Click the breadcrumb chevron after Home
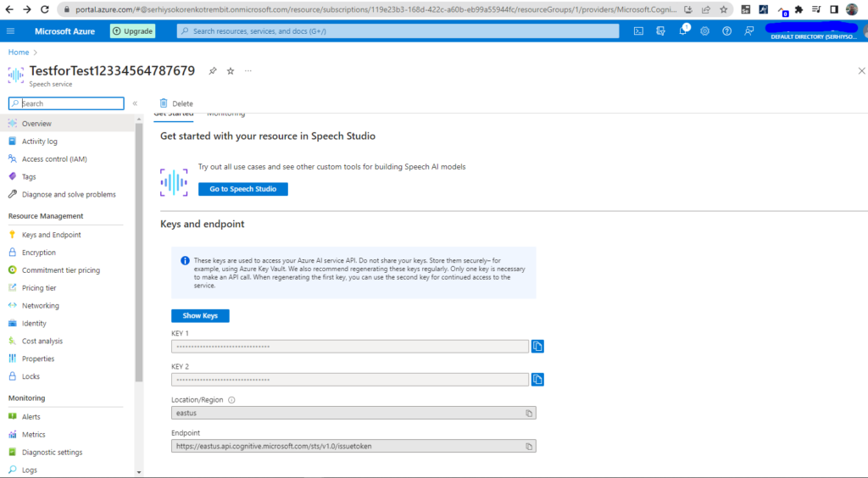This screenshot has width=868, height=478. 36,53
